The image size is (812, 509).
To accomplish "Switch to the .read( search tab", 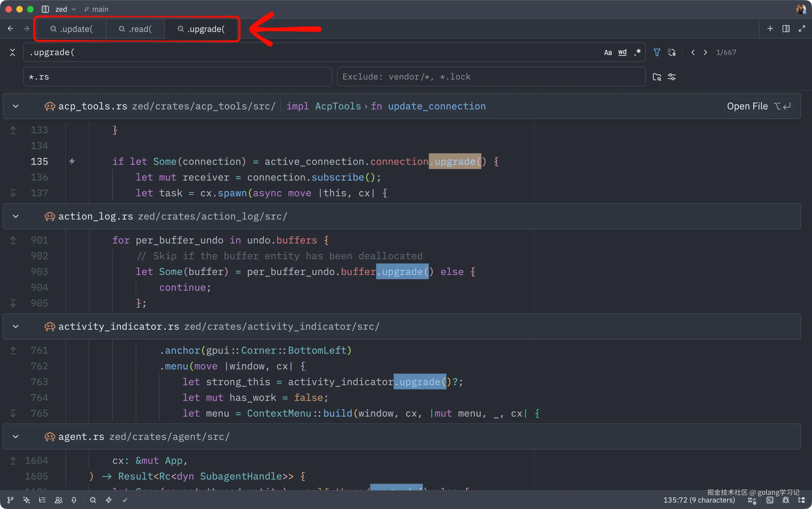I will pyautogui.click(x=135, y=29).
